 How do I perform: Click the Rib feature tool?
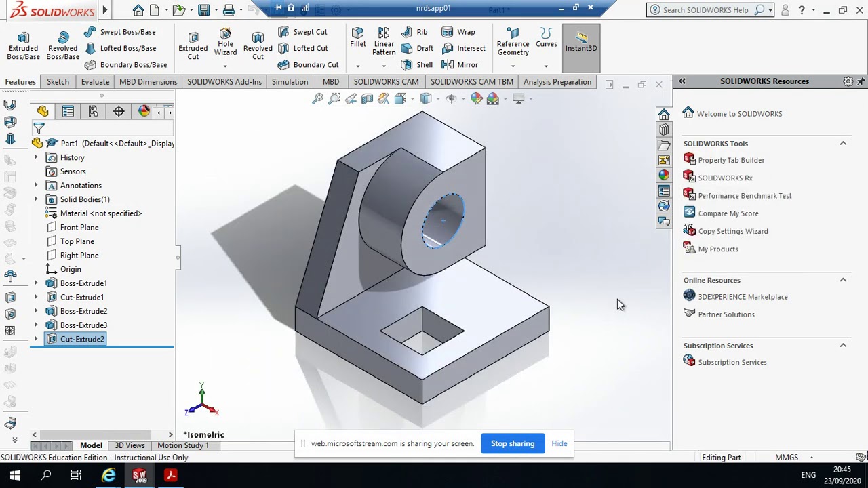coord(414,32)
